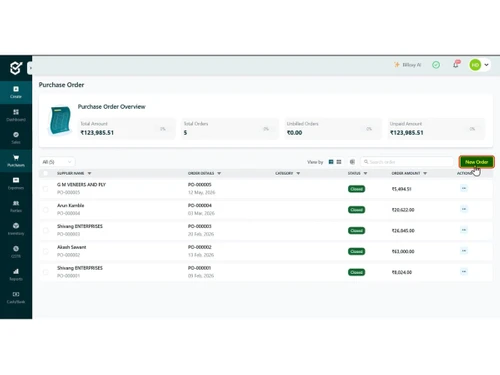The image size is (500, 375).
Task: Click Closed status badge for PO-000005
Action: click(356, 189)
